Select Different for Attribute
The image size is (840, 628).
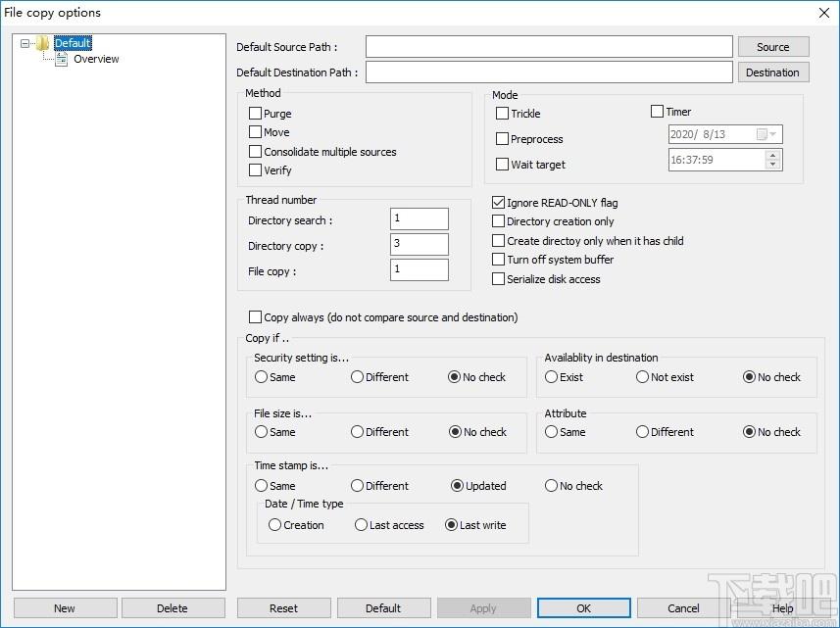click(642, 431)
